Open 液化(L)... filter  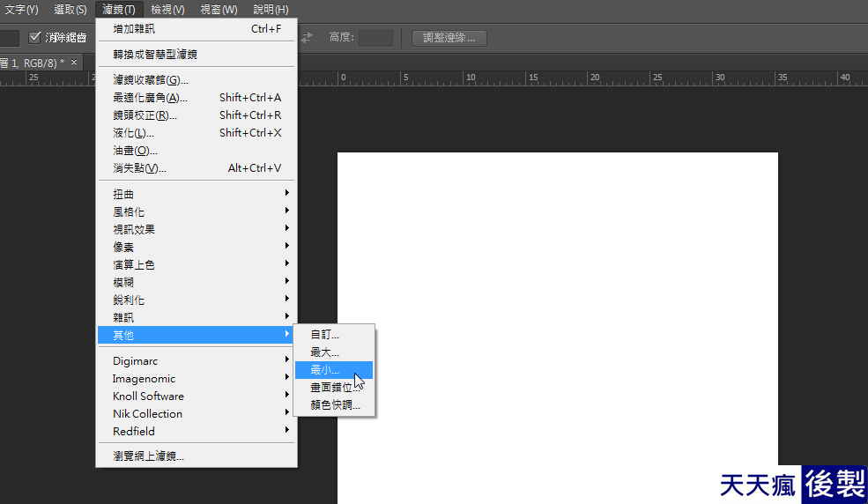pyautogui.click(x=197, y=133)
